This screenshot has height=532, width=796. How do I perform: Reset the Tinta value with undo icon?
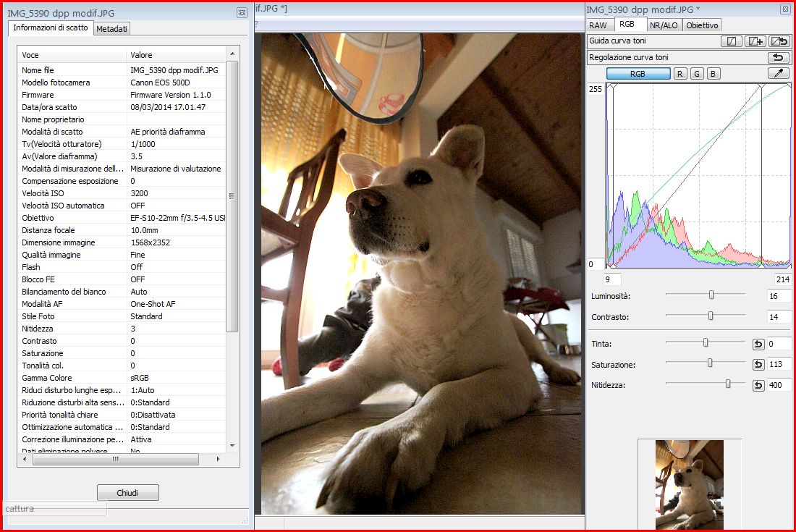(x=758, y=344)
